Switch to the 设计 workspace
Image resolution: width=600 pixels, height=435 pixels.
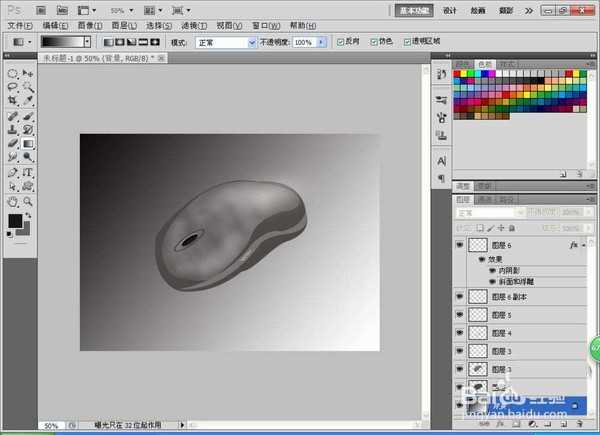pyautogui.click(x=450, y=9)
